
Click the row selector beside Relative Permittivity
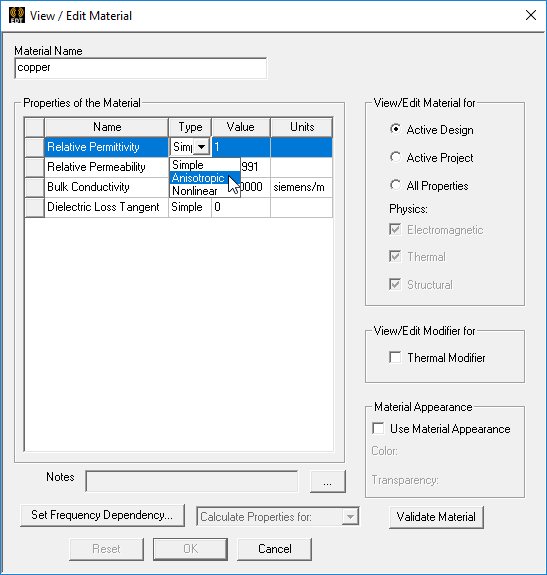point(34,147)
